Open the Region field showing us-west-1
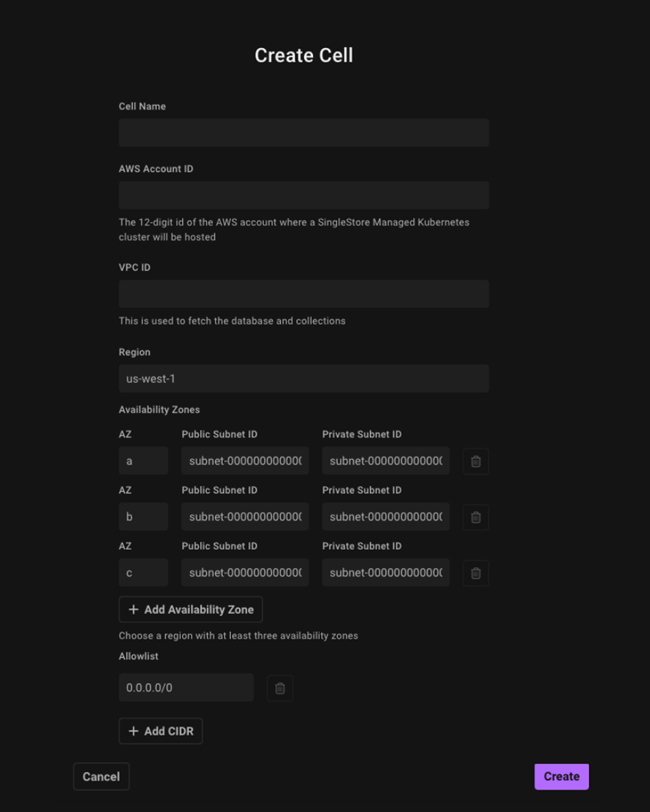This screenshot has height=812, width=650. point(304,379)
